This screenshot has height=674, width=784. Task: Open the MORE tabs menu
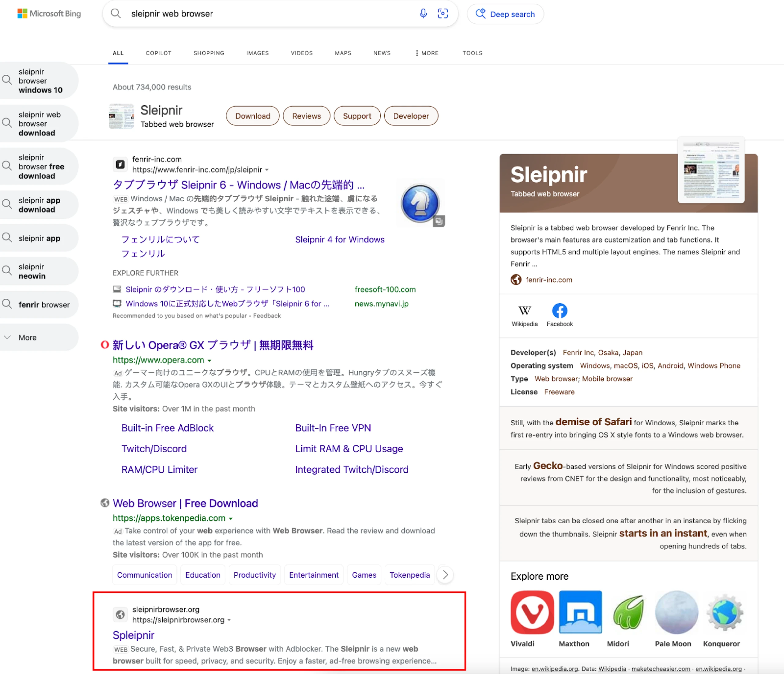pos(427,53)
